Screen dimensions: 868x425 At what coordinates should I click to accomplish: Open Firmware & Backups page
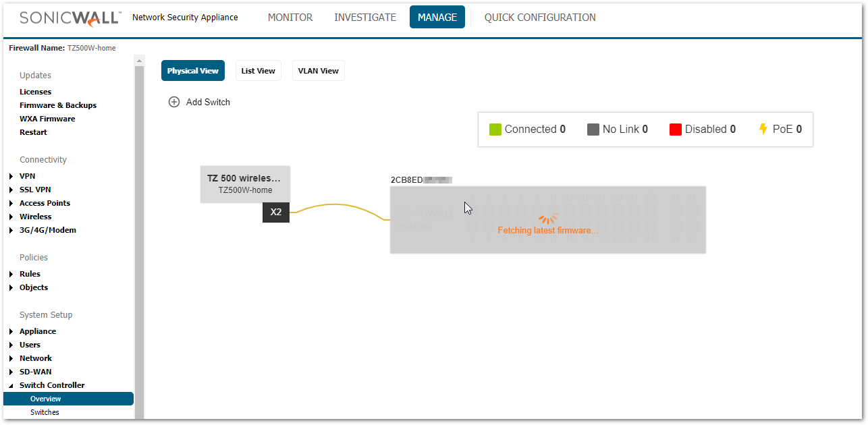(58, 105)
